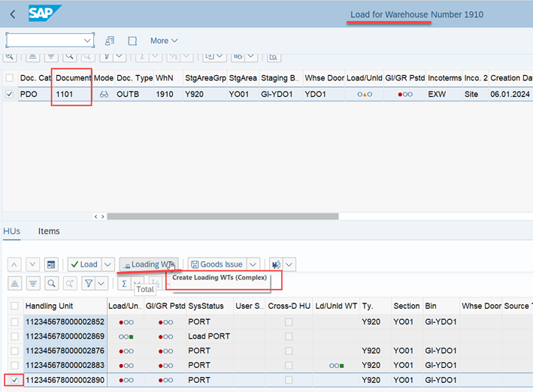Click the Total sigma icon in upper toolbar
The image size is (533, 392).
pos(142,56)
